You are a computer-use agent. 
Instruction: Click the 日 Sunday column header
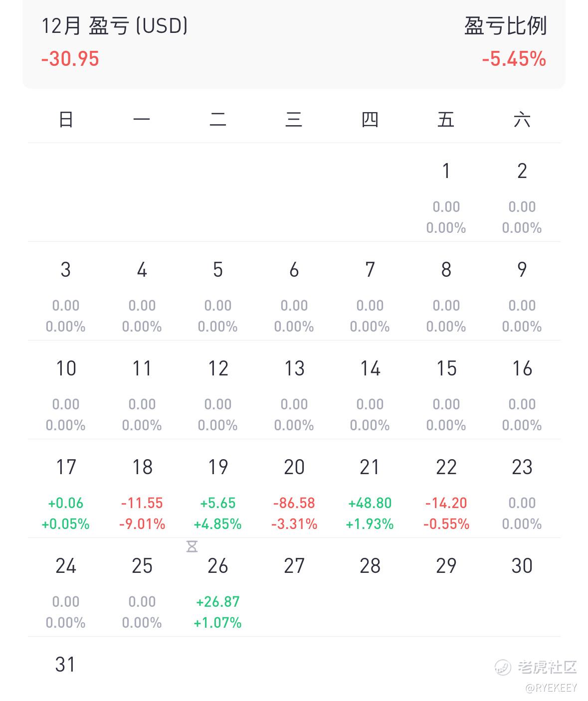click(x=66, y=120)
